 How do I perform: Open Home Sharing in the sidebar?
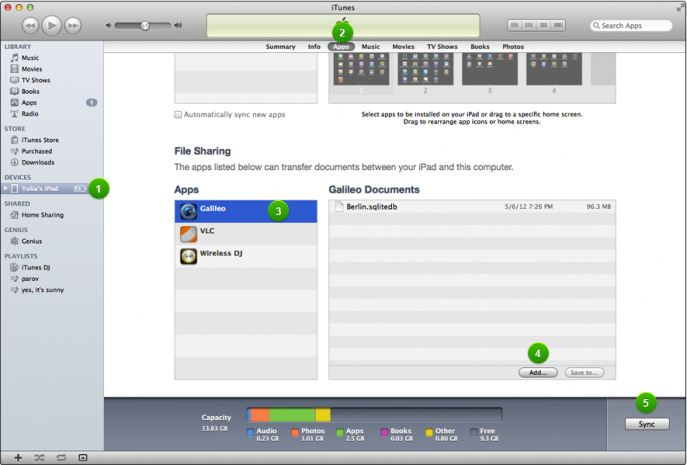coord(42,215)
